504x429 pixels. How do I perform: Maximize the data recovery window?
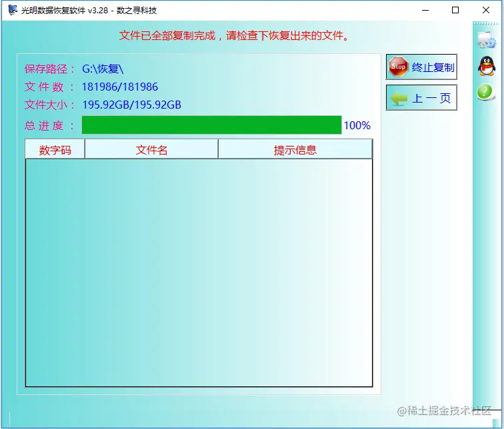455,10
